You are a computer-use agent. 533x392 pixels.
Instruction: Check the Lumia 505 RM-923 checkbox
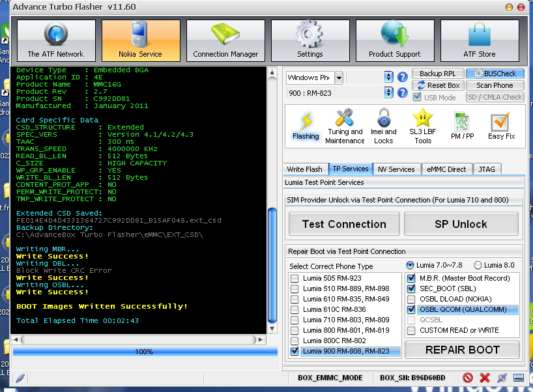[295, 278]
